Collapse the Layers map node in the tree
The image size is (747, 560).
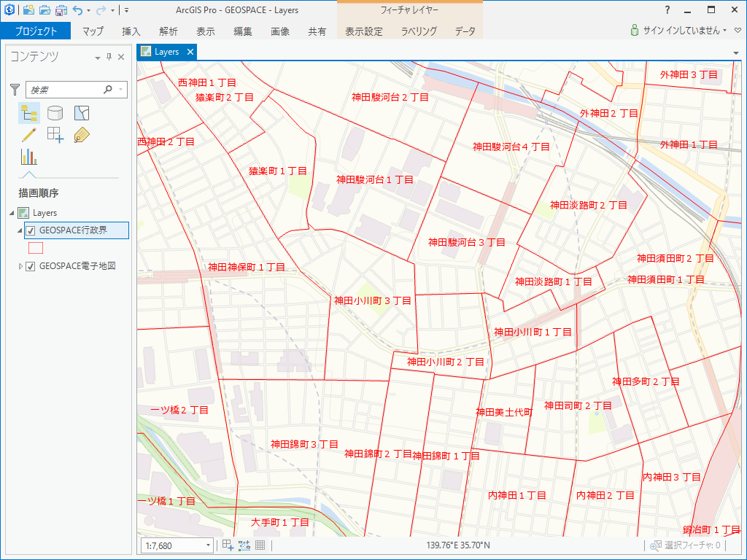point(12,213)
